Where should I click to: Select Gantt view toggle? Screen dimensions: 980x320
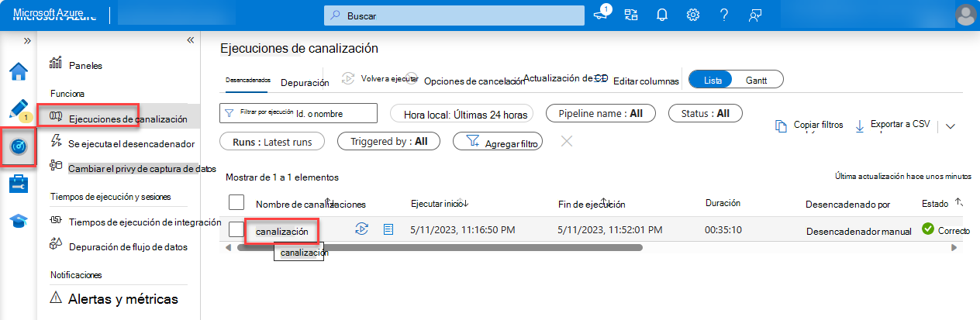coord(759,80)
